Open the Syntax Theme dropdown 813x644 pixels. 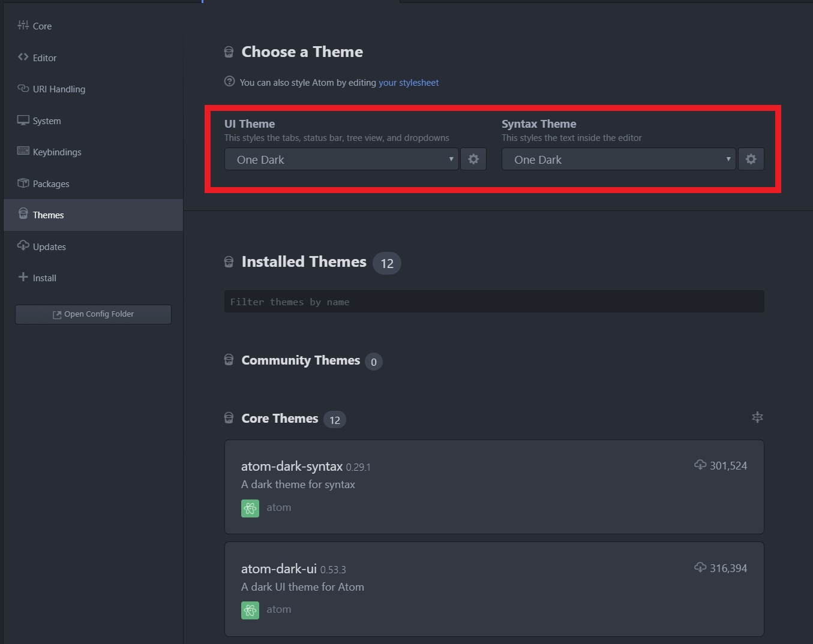tap(618, 159)
